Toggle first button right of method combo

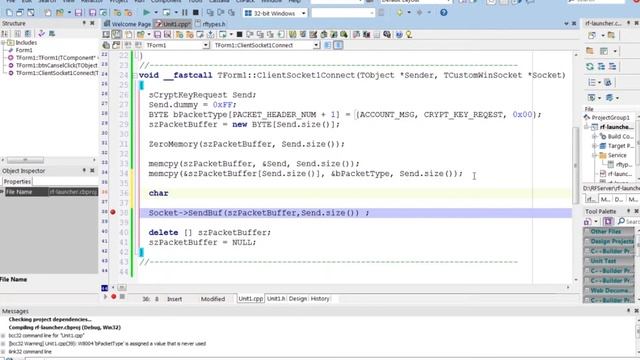(327, 45)
